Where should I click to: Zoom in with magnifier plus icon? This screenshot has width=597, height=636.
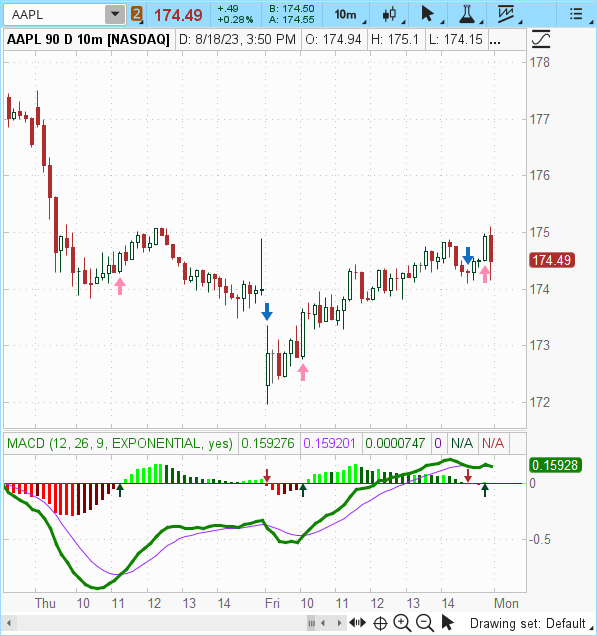(x=402, y=623)
